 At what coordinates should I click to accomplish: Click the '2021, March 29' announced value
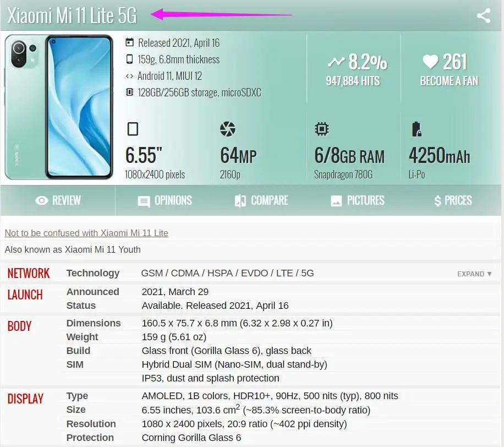[175, 292]
